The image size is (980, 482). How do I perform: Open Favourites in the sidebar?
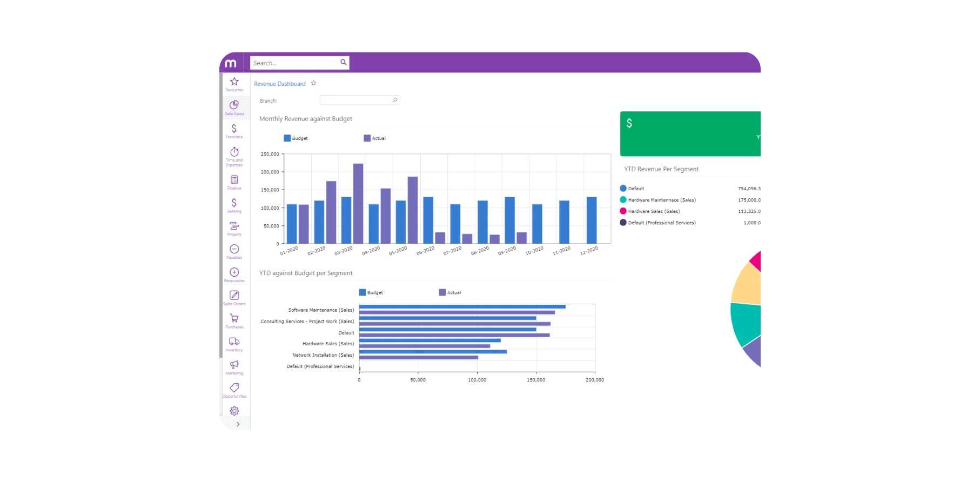(x=234, y=84)
